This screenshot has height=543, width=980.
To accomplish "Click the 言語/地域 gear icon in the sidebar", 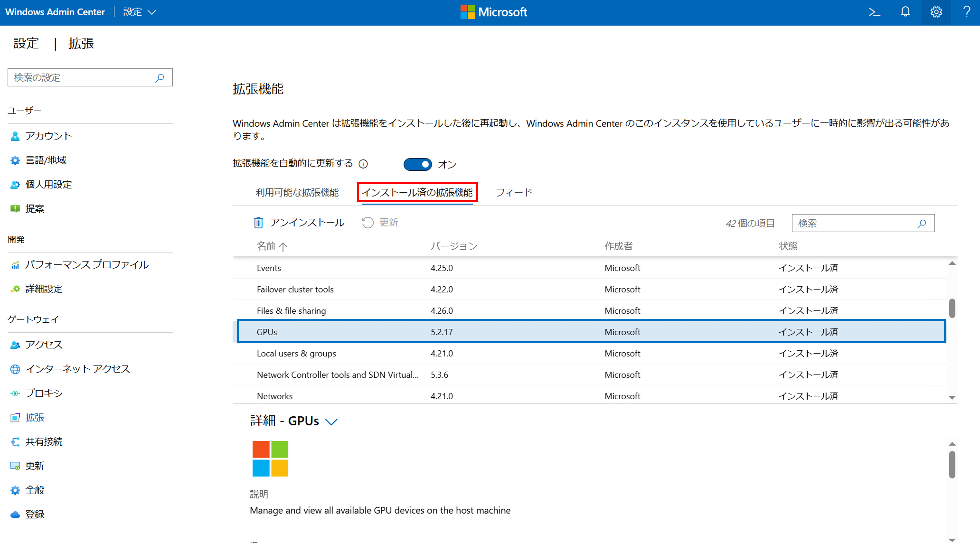I will coord(15,161).
